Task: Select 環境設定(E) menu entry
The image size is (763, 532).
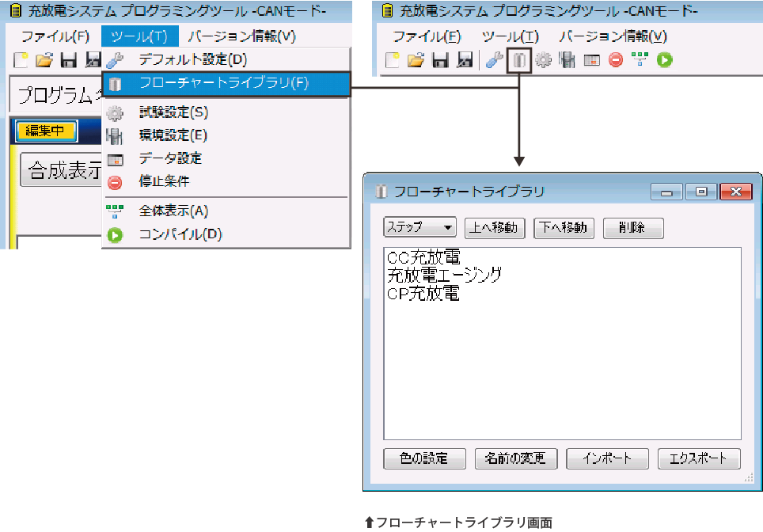Action: click(x=226, y=135)
